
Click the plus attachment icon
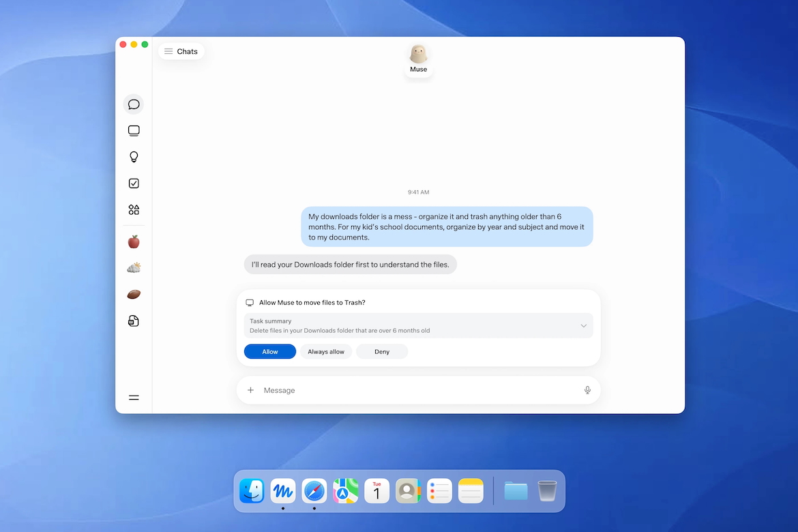point(250,390)
